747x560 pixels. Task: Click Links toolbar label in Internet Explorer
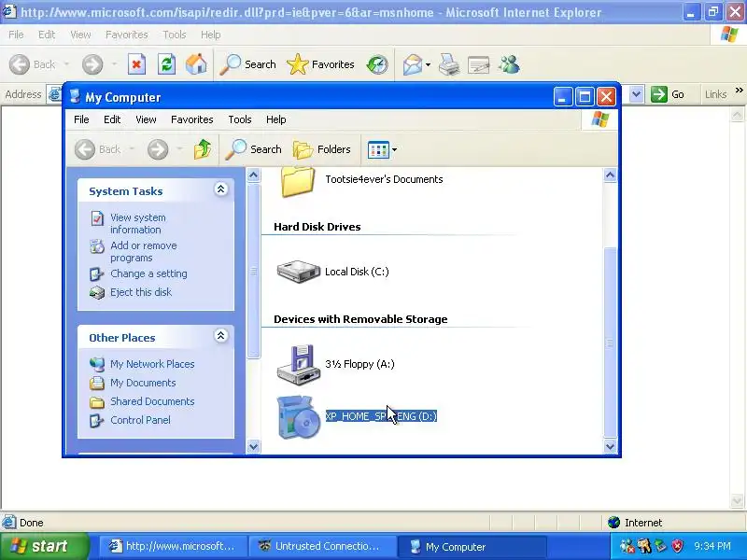point(715,94)
